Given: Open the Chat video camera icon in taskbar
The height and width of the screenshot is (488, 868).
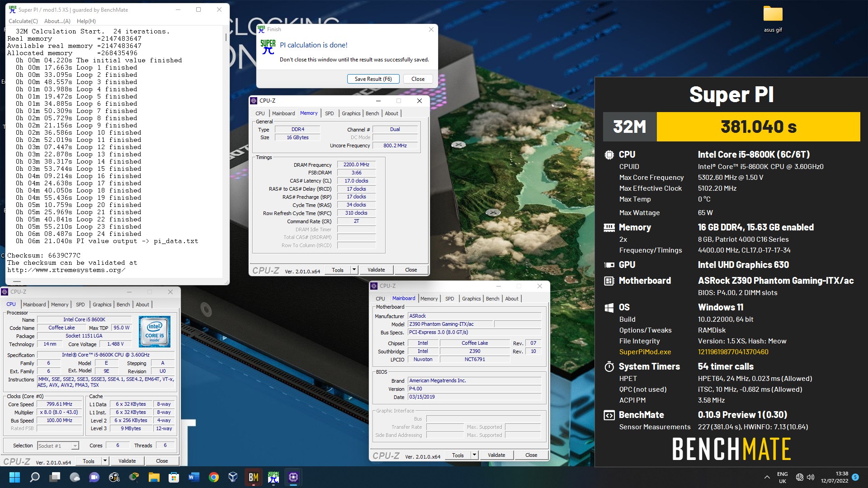Looking at the screenshot, I should pos(94,477).
